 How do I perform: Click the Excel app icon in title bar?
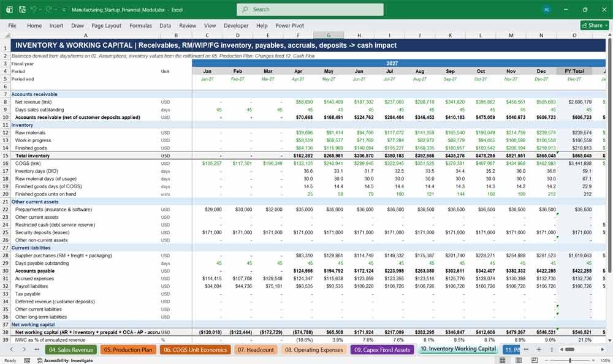(x=9, y=9)
